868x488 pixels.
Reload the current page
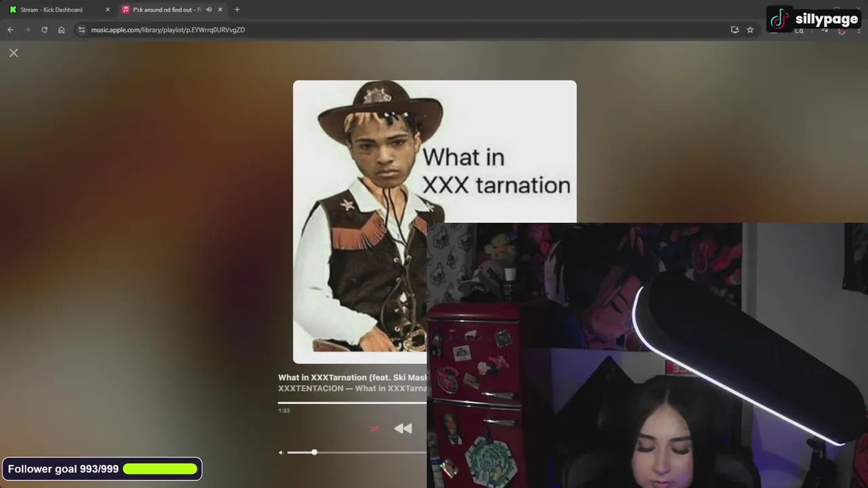pos(44,30)
